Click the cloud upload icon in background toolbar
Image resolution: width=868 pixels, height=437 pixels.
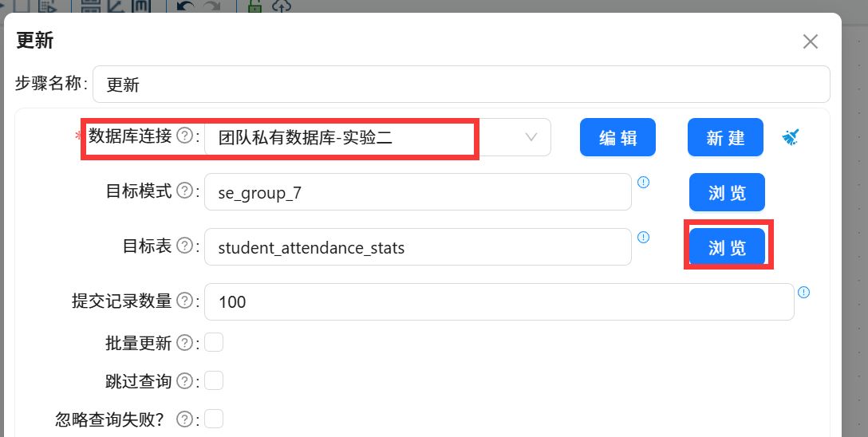click(282, 6)
